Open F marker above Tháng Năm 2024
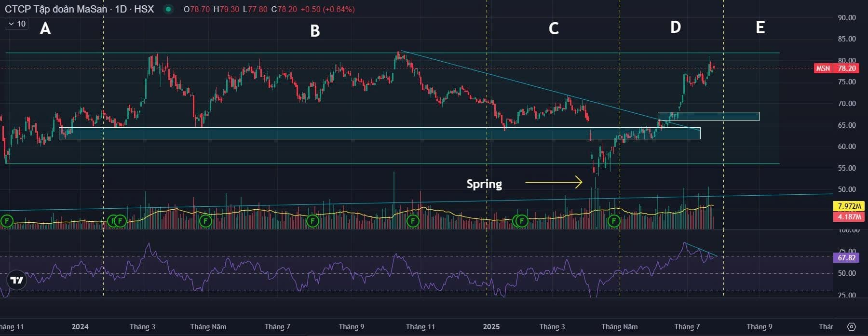Viewport: 868px width, 336px height. 205,221
